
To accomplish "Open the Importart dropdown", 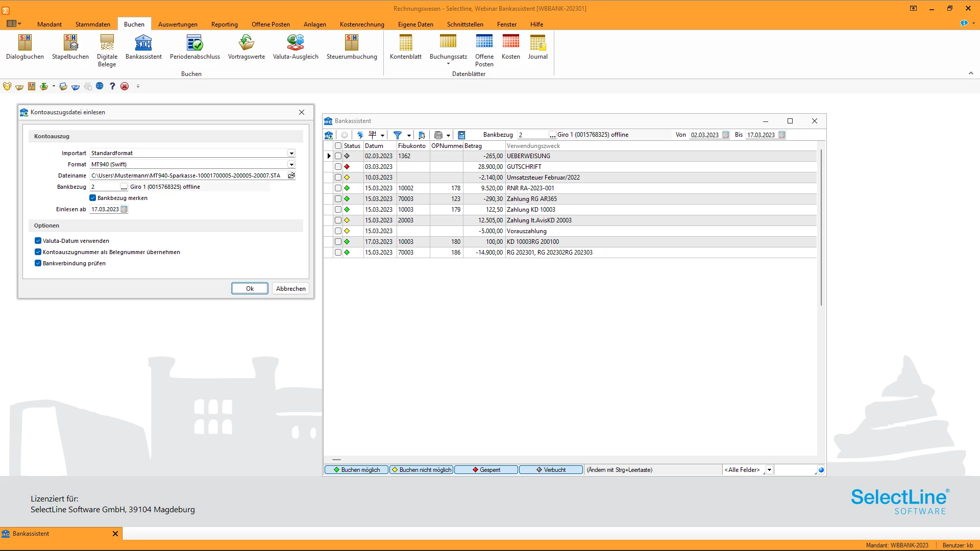I will click(291, 153).
